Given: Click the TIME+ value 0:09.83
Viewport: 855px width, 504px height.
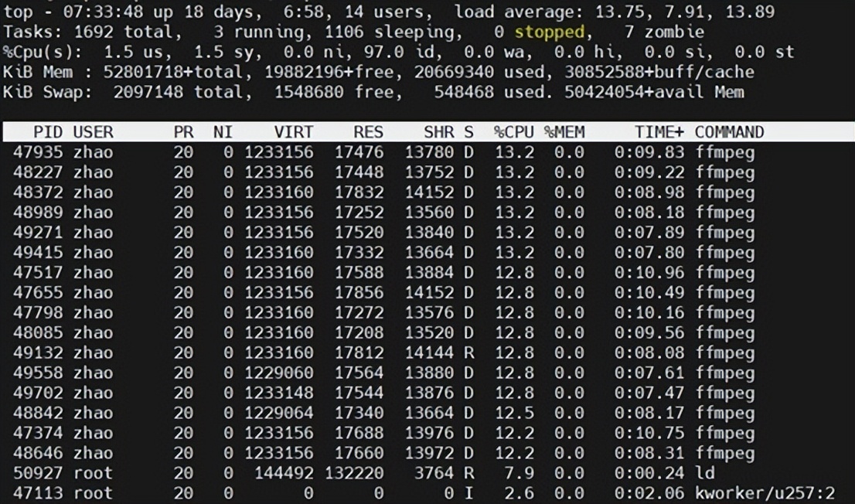Looking at the screenshot, I should click(649, 152).
